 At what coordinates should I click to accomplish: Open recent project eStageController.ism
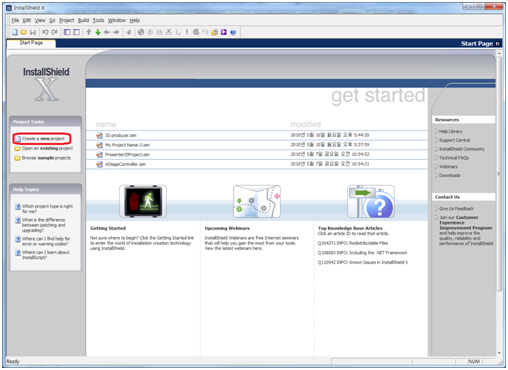[125, 164]
